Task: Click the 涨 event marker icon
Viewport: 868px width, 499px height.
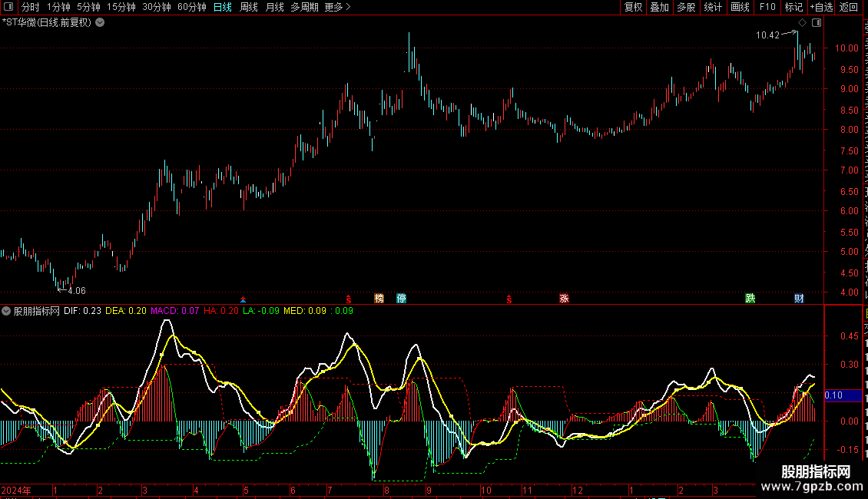Action: tap(564, 299)
